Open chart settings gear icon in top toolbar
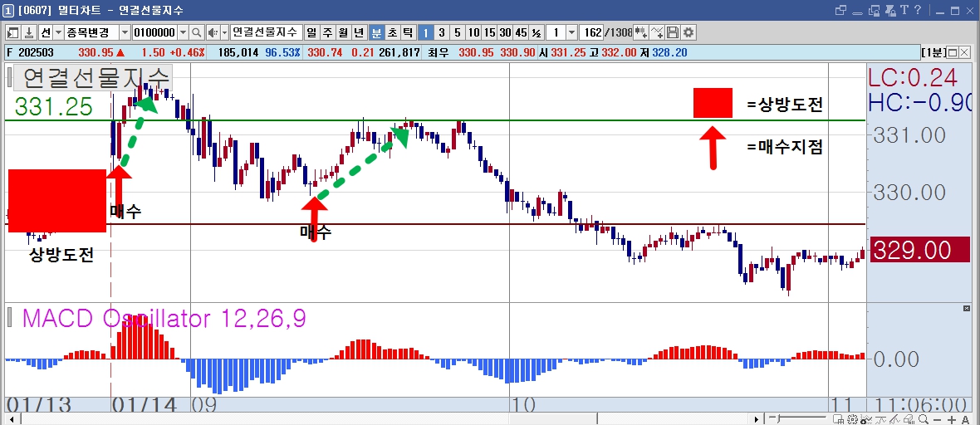The width and height of the screenshot is (980, 425). point(688,32)
